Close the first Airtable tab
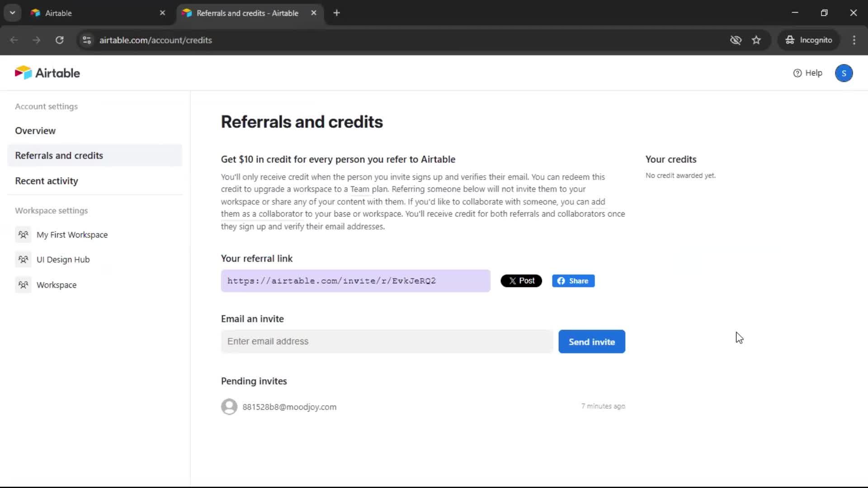Image resolution: width=868 pixels, height=488 pixels. pyautogui.click(x=163, y=13)
